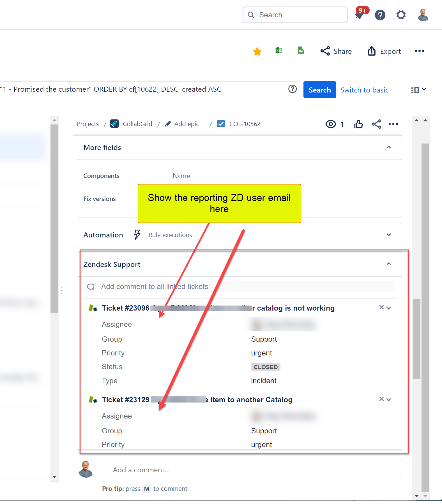This screenshot has width=442, height=504.
Task: Open the view layout switcher dropdown
Action: click(x=418, y=90)
